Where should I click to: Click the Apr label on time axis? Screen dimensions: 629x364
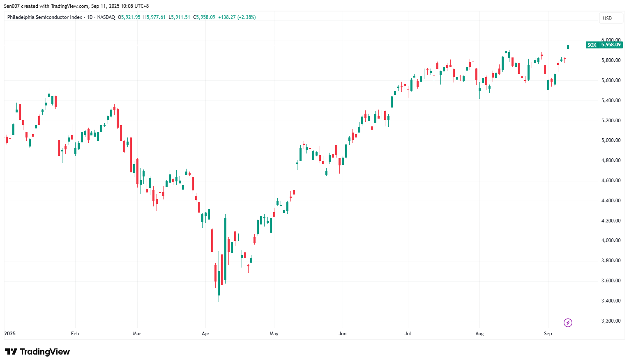(205, 334)
